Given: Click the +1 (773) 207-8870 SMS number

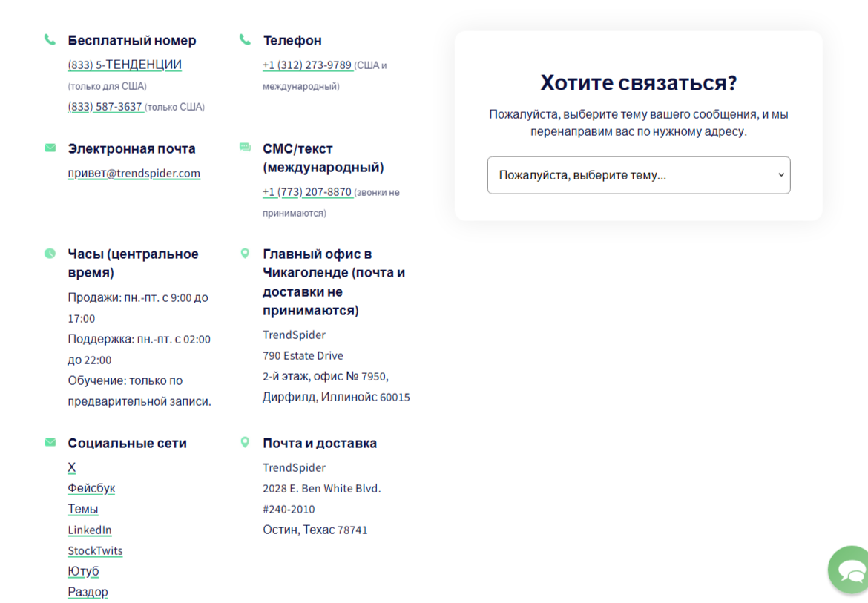Looking at the screenshot, I should [307, 192].
